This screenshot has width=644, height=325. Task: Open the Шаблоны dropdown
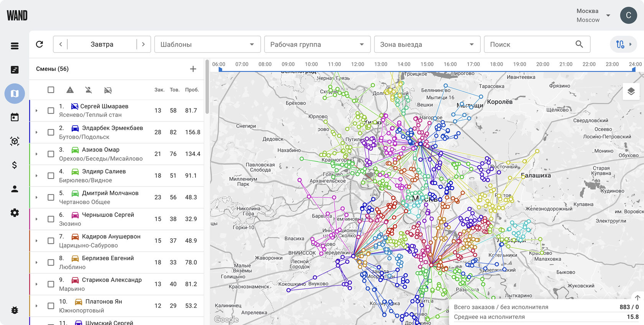point(208,44)
